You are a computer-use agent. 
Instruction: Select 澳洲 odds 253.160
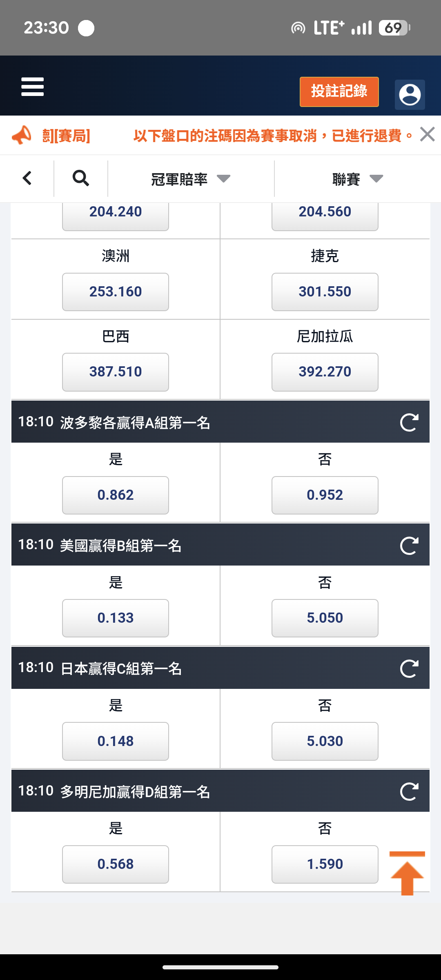pyautogui.click(x=116, y=292)
